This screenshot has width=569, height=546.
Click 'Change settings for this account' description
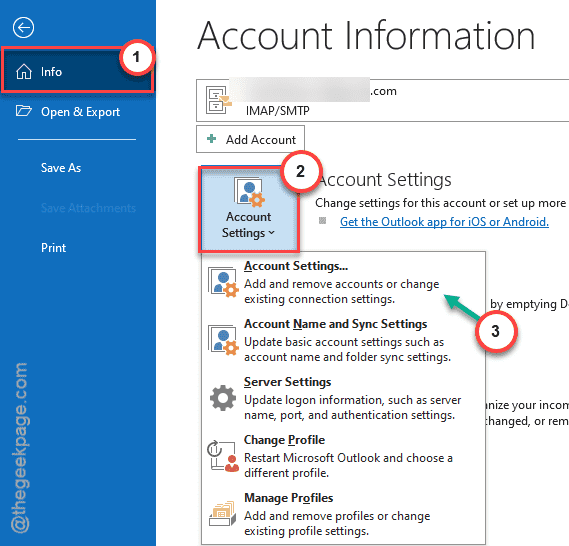[440, 203]
